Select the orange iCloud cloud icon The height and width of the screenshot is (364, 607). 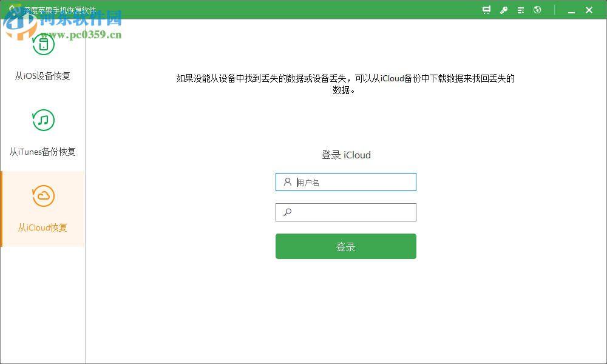pos(43,196)
